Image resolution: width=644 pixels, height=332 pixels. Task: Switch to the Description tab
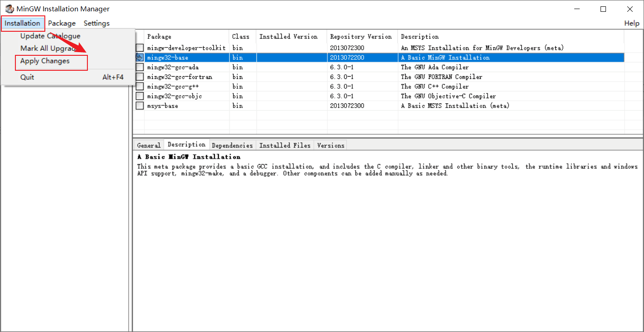[x=186, y=144]
